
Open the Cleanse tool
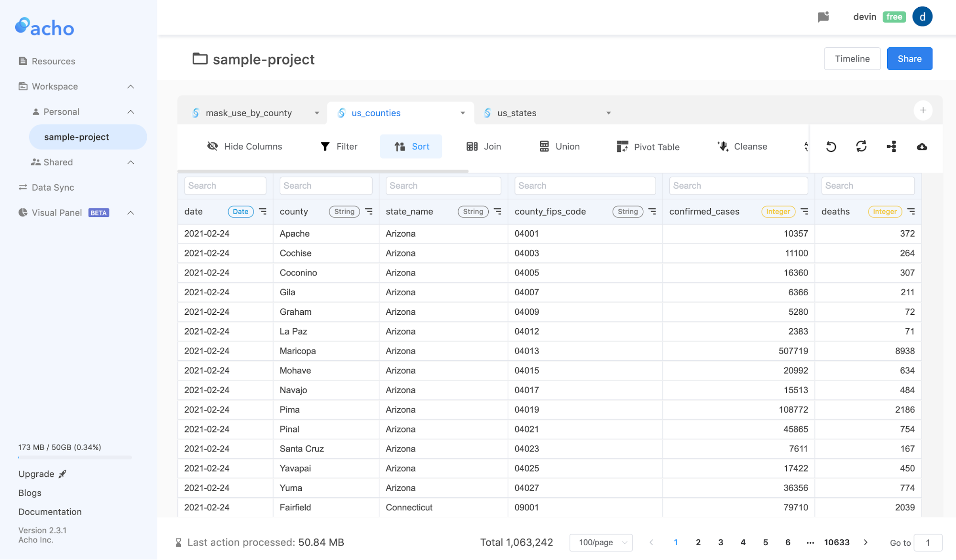tap(742, 147)
